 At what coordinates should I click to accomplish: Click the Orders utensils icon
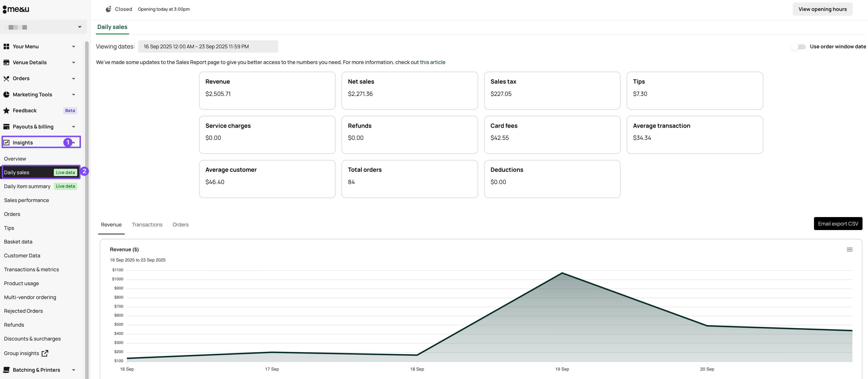[x=6, y=78]
